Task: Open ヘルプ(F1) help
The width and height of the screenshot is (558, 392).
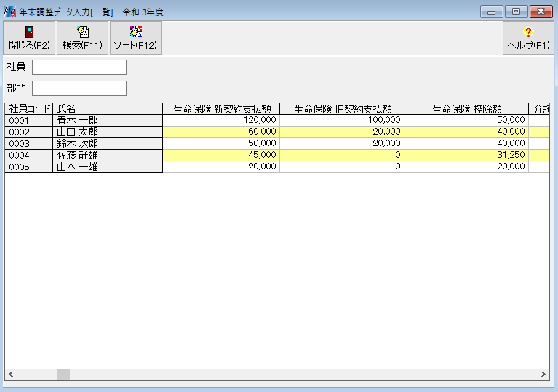Action: point(528,38)
